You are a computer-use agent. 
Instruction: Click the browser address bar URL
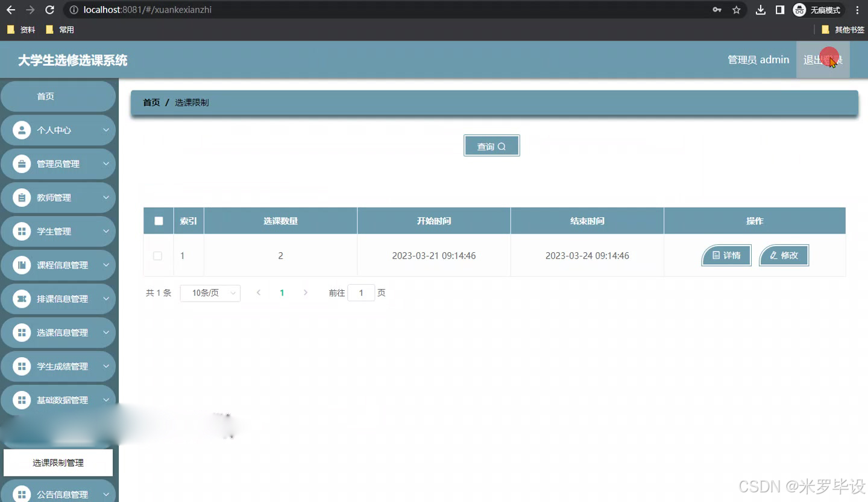(148, 10)
